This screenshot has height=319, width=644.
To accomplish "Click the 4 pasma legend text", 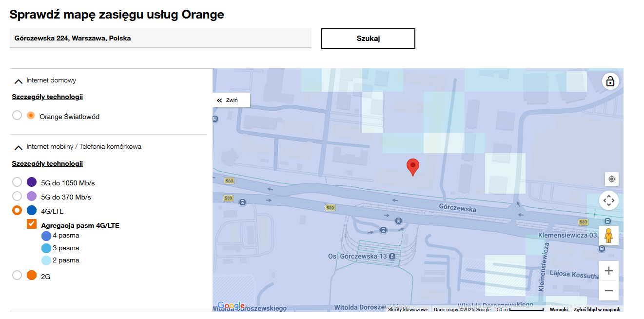I will 66,236.
